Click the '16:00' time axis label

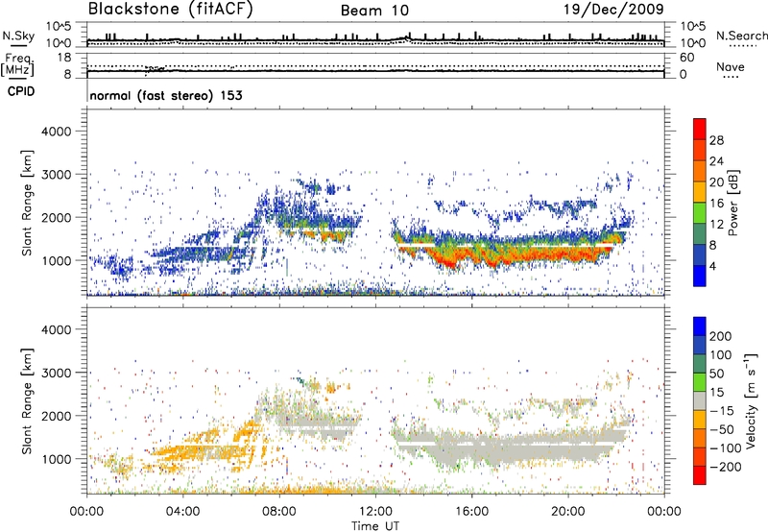(471, 512)
